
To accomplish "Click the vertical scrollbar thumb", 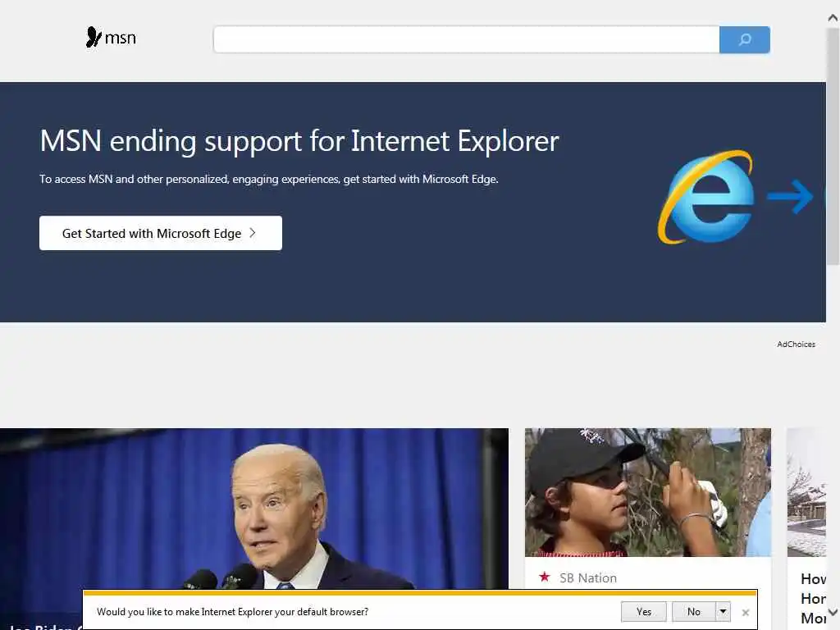I will 833,146.
